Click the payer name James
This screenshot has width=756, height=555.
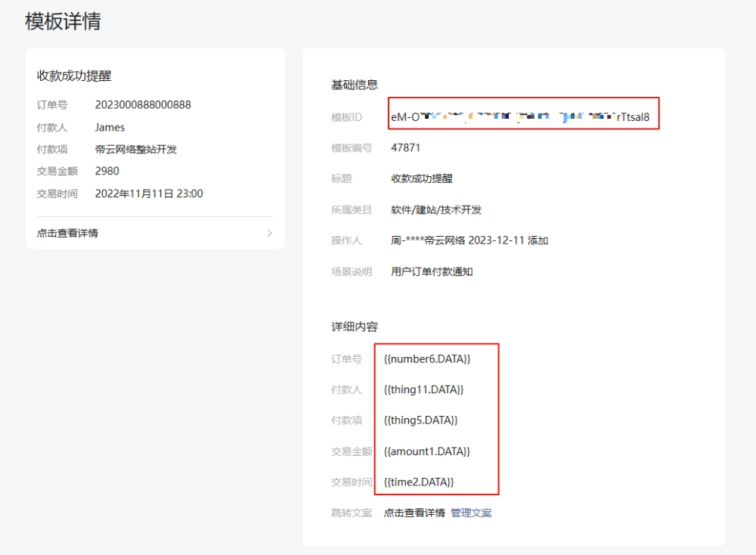point(110,127)
